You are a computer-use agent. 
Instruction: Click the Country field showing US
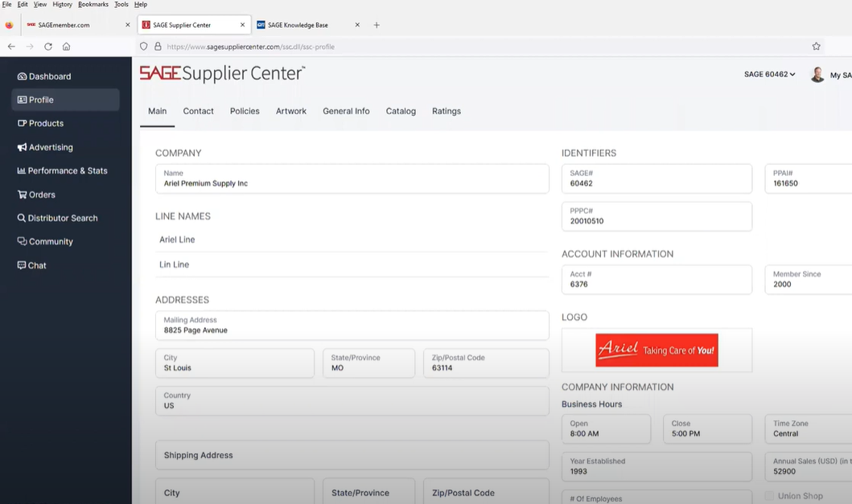pos(352,401)
